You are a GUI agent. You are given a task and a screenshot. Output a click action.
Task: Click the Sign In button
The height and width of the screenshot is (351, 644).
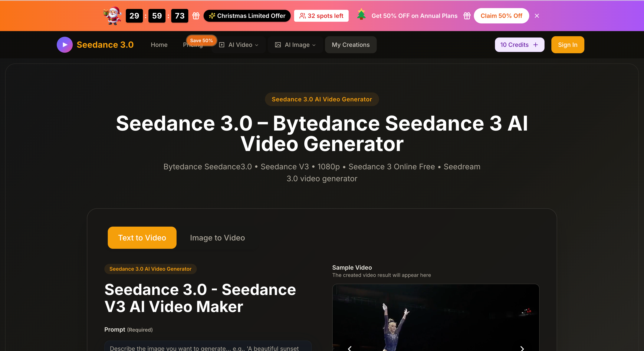[x=568, y=45]
